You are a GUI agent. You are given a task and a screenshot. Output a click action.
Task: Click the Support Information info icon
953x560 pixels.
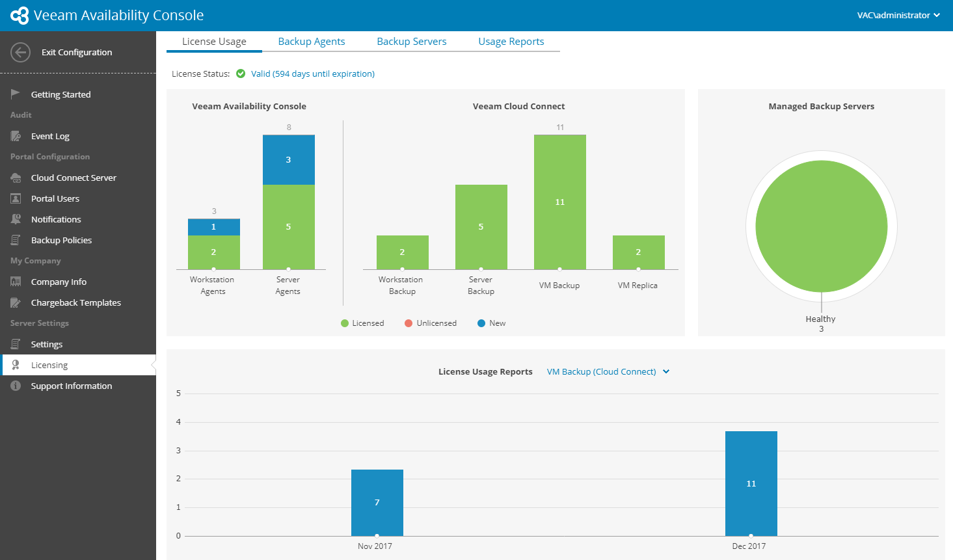click(16, 386)
